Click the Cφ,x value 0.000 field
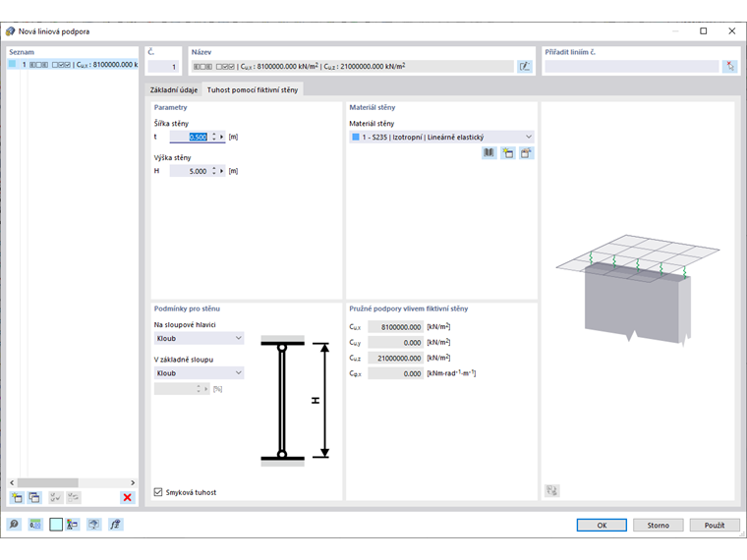 tap(395, 373)
